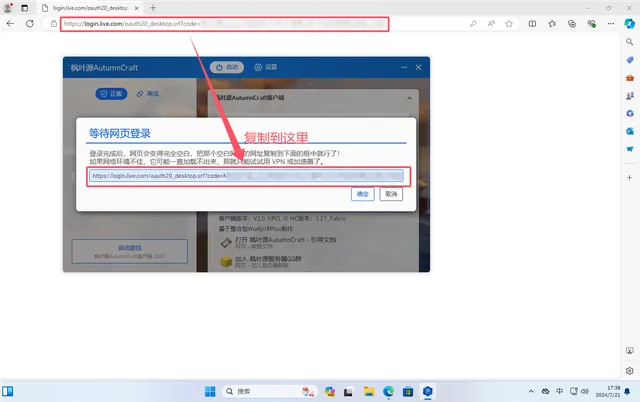Confirm with the 确定 button
This screenshot has width=640, height=402.
point(362,194)
